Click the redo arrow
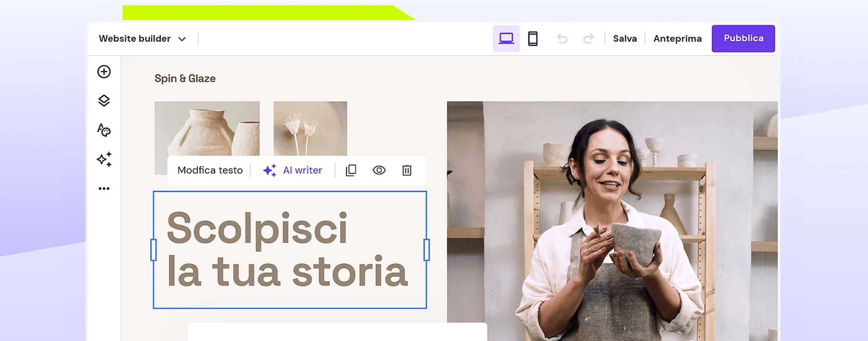This screenshot has height=341, width=868. click(x=588, y=39)
